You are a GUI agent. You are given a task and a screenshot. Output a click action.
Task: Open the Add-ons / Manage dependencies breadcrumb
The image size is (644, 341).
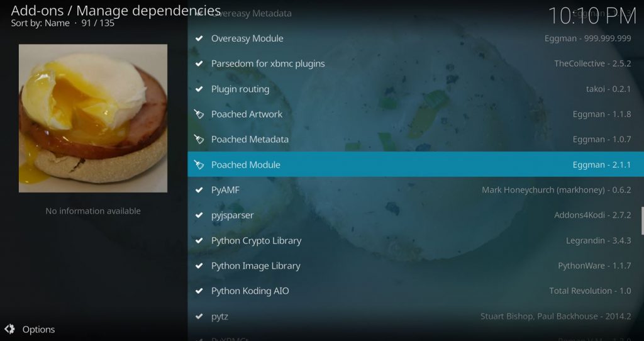pyautogui.click(x=116, y=10)
